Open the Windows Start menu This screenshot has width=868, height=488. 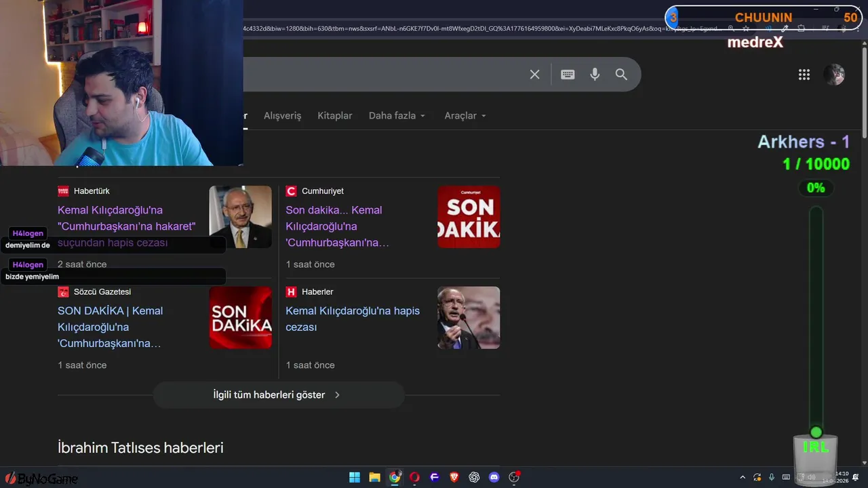355,477
